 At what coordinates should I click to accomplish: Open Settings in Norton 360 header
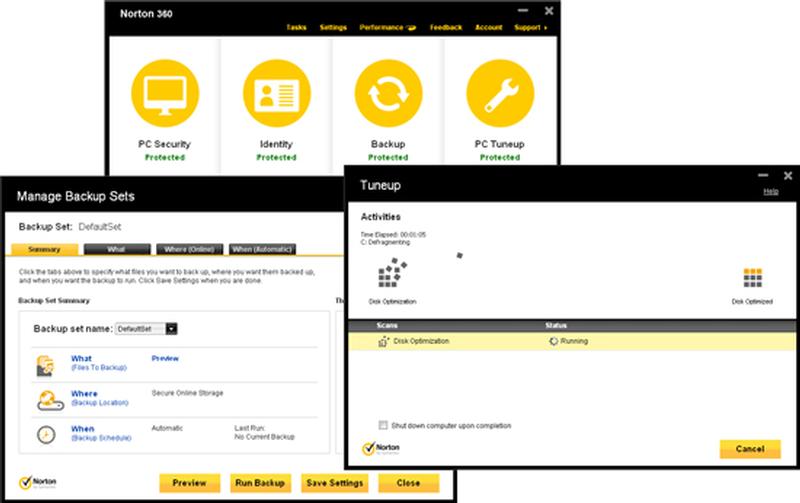[333, 28]
